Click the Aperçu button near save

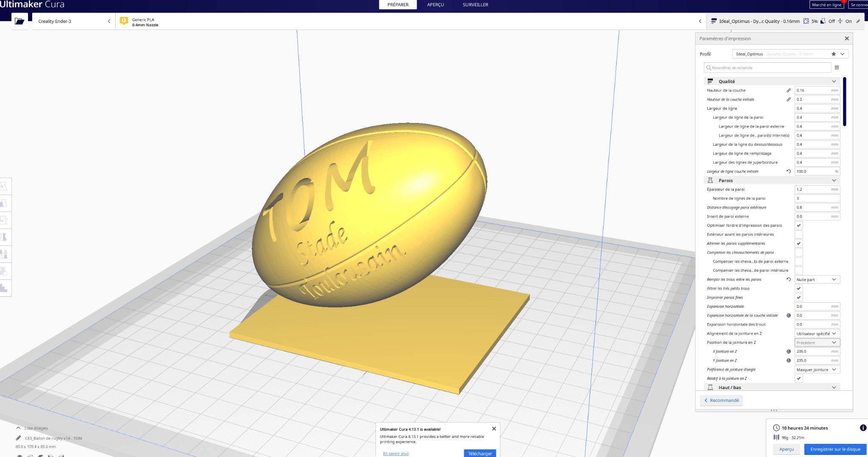[x=786, y=449]
